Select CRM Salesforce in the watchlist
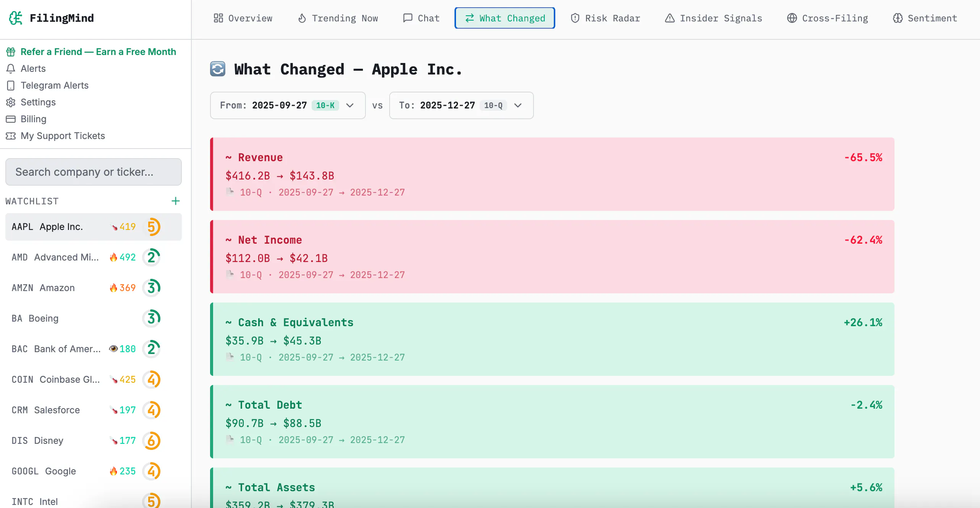The height and width of the screenshot is (508, 980). point(94,410)
